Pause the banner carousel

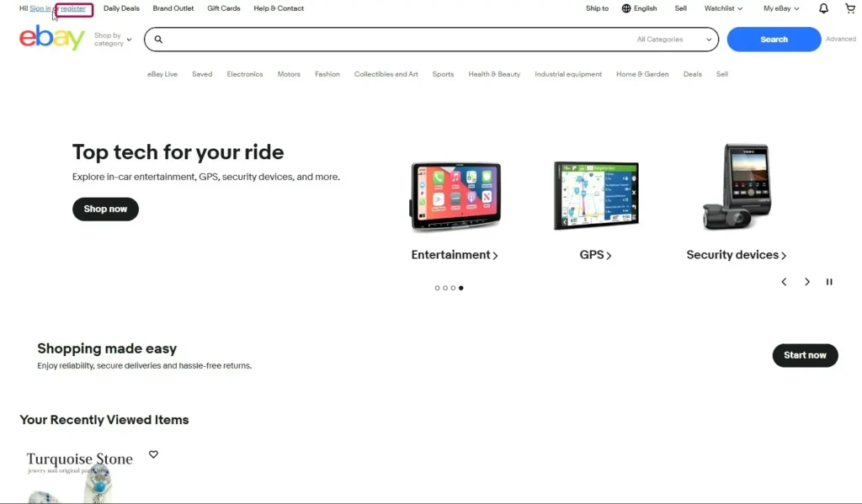point(829,282)
